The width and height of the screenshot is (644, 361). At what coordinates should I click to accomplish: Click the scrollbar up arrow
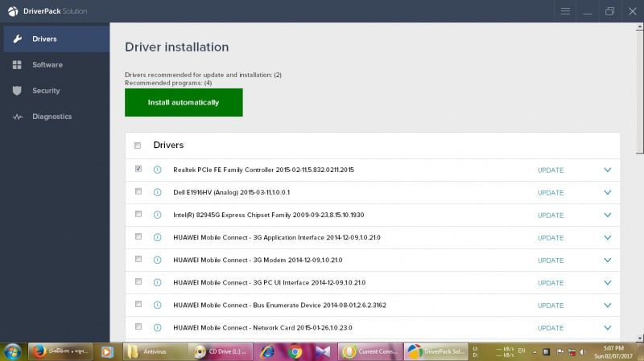click(x=639, y=27)
